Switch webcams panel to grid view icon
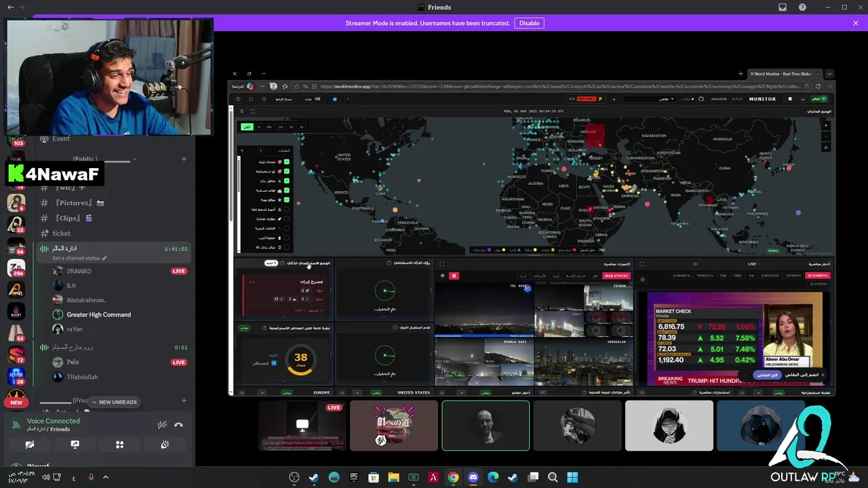868x488 pixels. [454, 276]
